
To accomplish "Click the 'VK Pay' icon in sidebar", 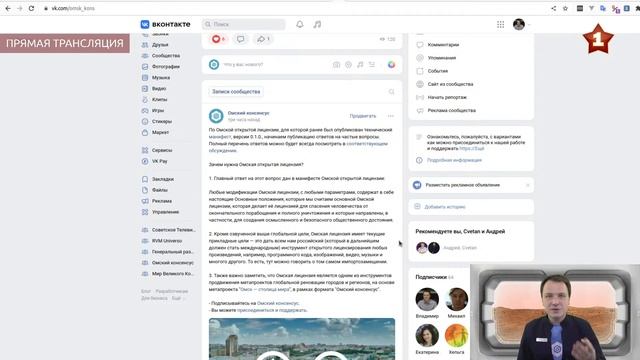I will click(145, 161).
